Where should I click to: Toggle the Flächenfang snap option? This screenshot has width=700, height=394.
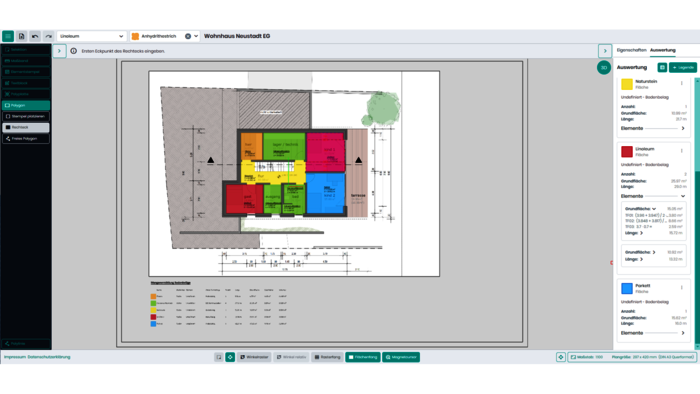click(x=363, y=357)
